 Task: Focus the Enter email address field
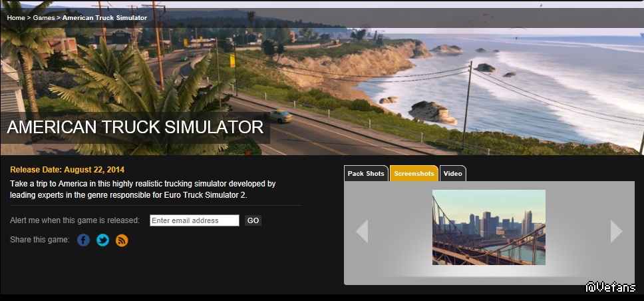[x=194, y=220]
